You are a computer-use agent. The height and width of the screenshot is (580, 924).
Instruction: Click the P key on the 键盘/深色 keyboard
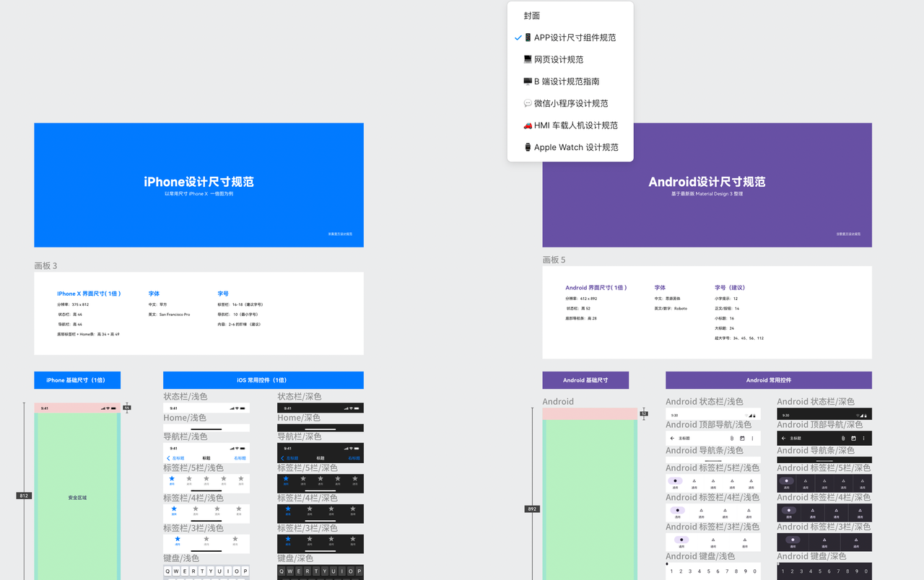[359, 571]
